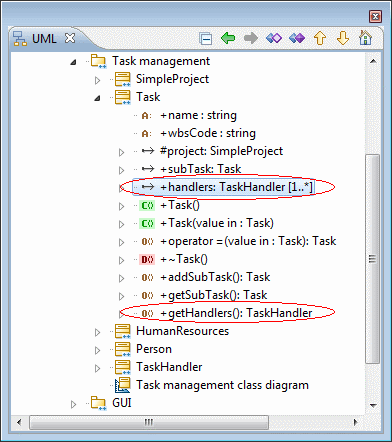Click the attribute icon beside +name
Viewport: 392px width, 442px height.
146,116
